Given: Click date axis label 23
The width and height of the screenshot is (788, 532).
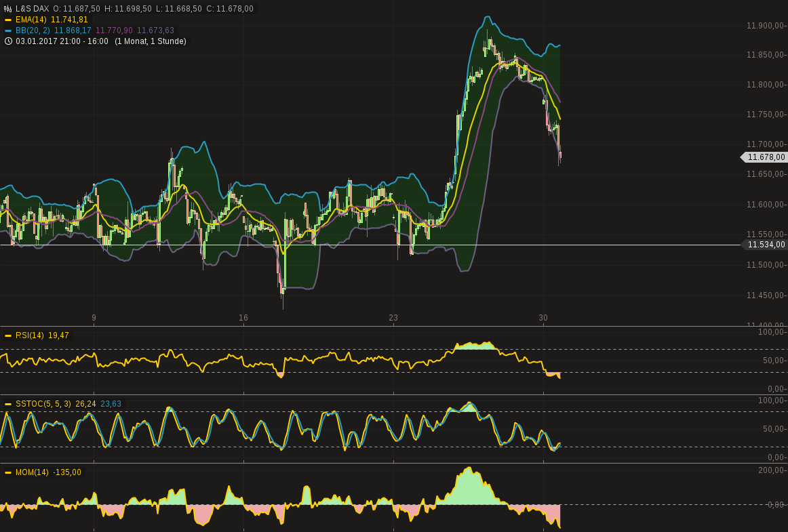Looking at the screenshot, I should click(393, 317).
